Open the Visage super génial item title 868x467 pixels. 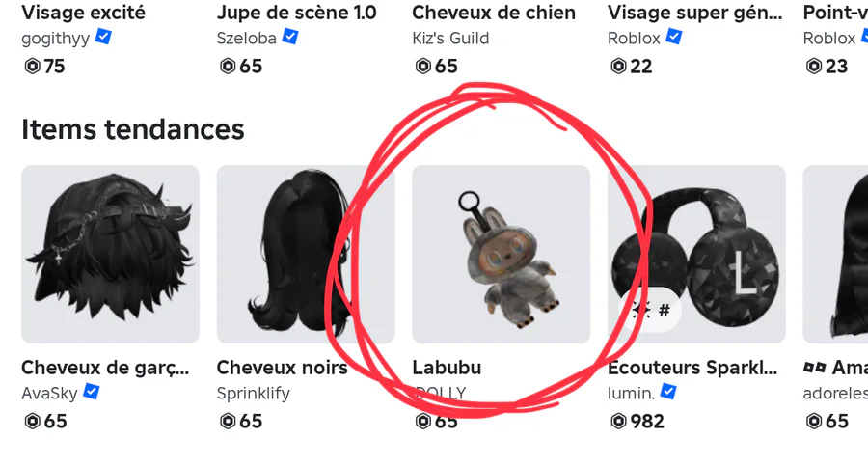coord(695,13)
